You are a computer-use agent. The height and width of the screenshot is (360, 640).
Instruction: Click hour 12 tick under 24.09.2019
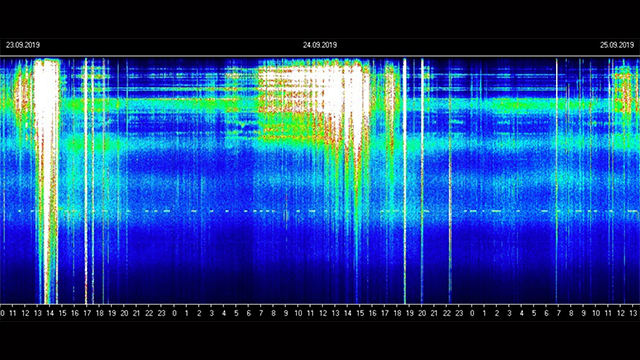[x=323, y=313]
